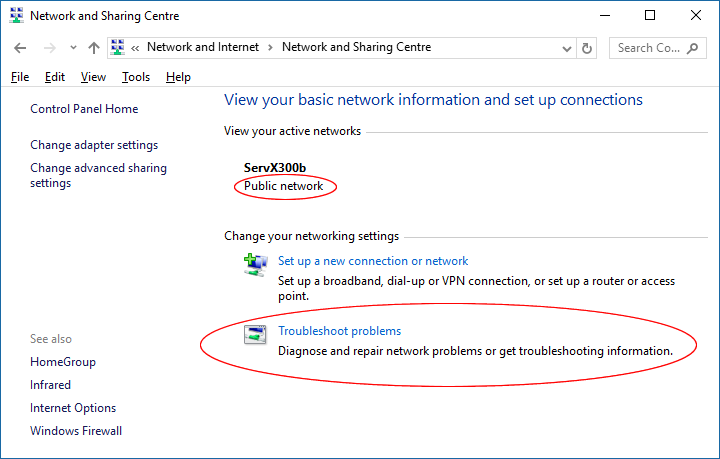The image size is (720, 459).
Task: Click Network and Internet breadcrumb
Action: tap(203, 47)
